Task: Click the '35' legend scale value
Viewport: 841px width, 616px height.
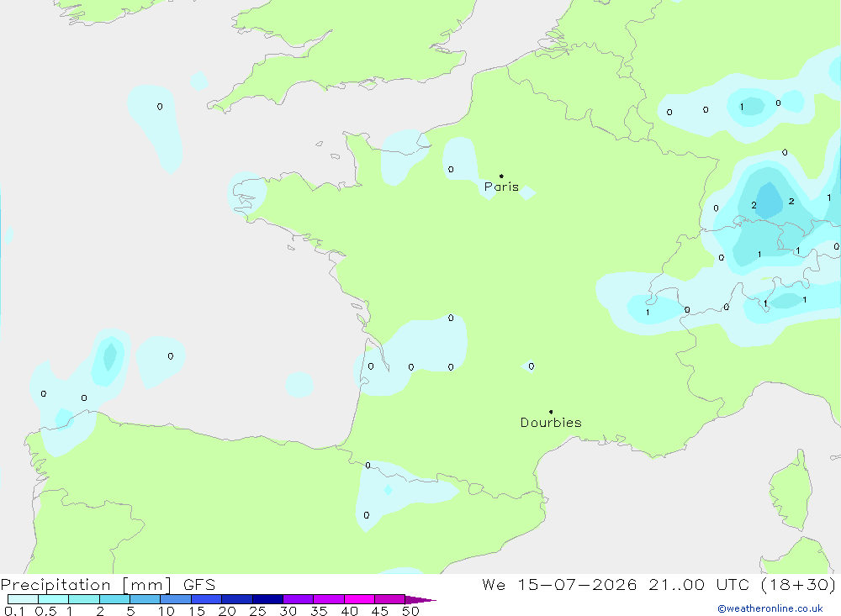Action: pyautogui.click(x=319, y=611)
